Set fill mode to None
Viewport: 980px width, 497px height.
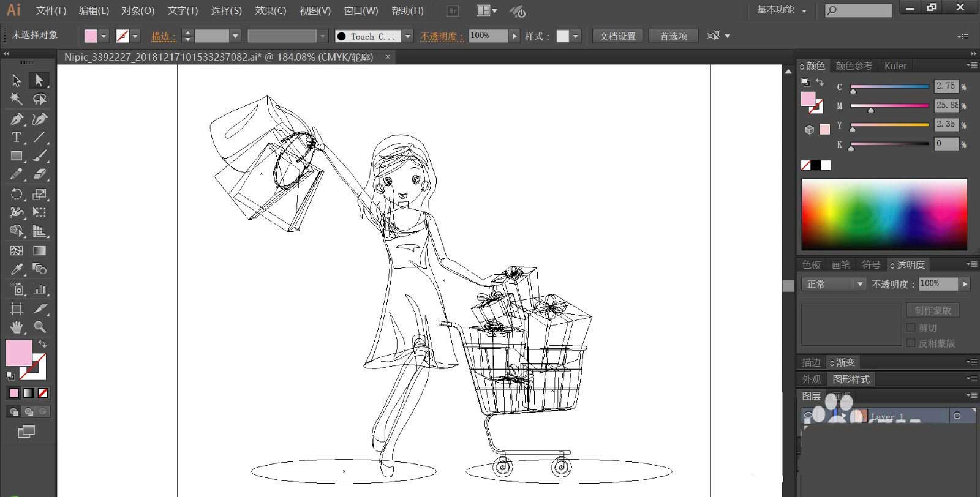pyautogui.click(x=43, y=393)
